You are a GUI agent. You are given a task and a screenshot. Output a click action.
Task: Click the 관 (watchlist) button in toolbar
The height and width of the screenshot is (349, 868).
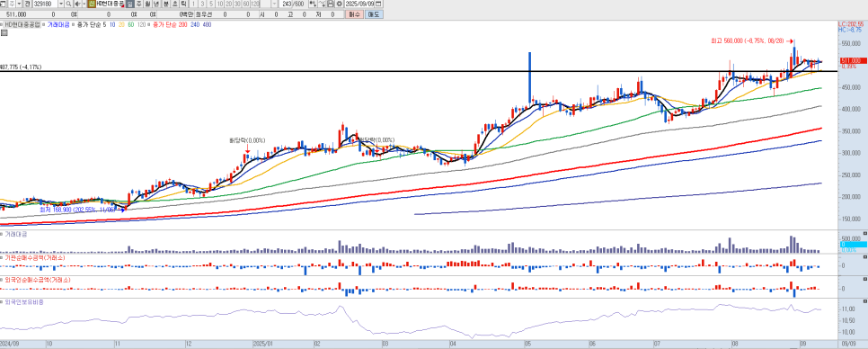coord(27,4)
